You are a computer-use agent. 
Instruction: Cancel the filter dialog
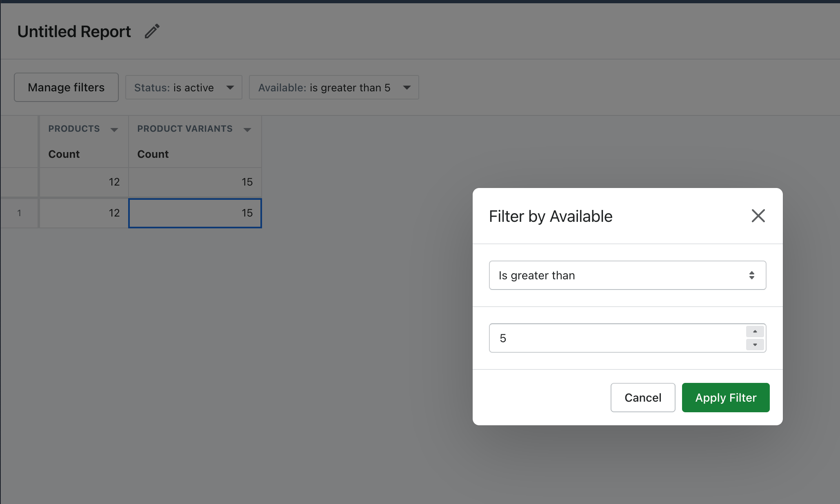tap(643, 398)
